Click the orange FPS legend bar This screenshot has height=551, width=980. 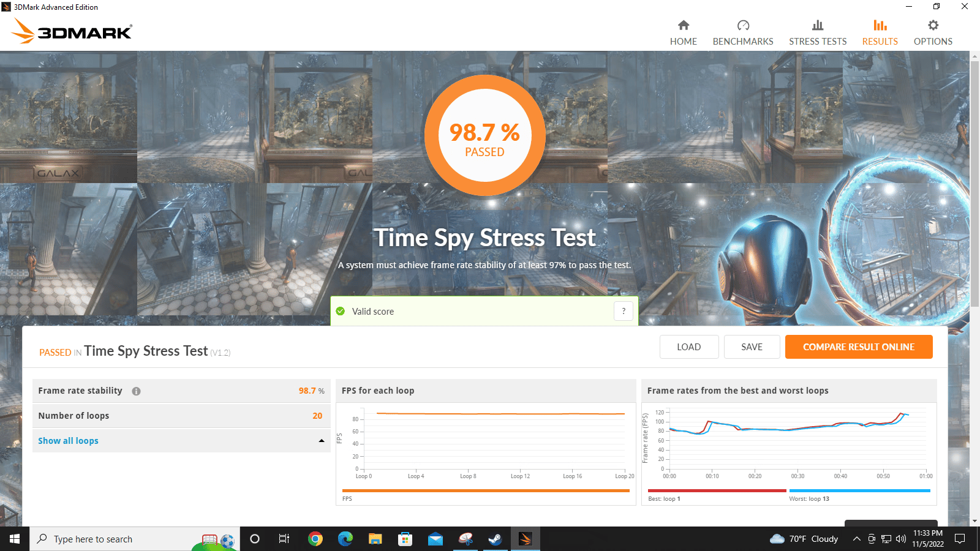tap(486, 490)
